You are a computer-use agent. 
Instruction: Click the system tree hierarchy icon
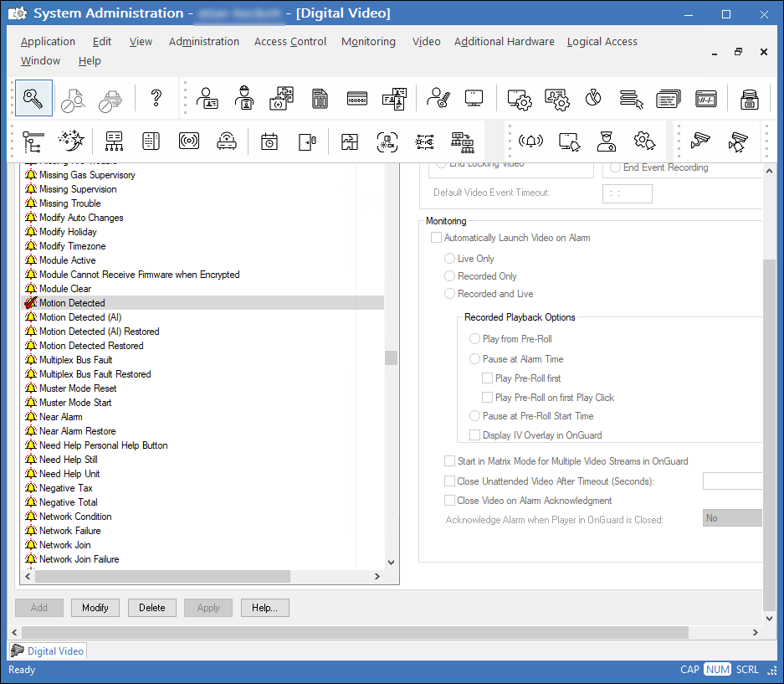pos(33,141)
